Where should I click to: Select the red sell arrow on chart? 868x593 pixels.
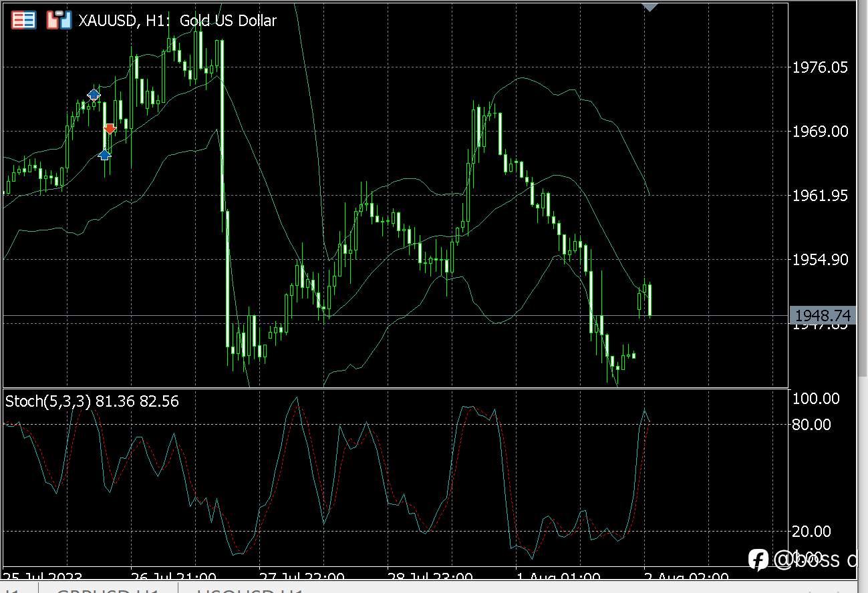coord(110,129)
